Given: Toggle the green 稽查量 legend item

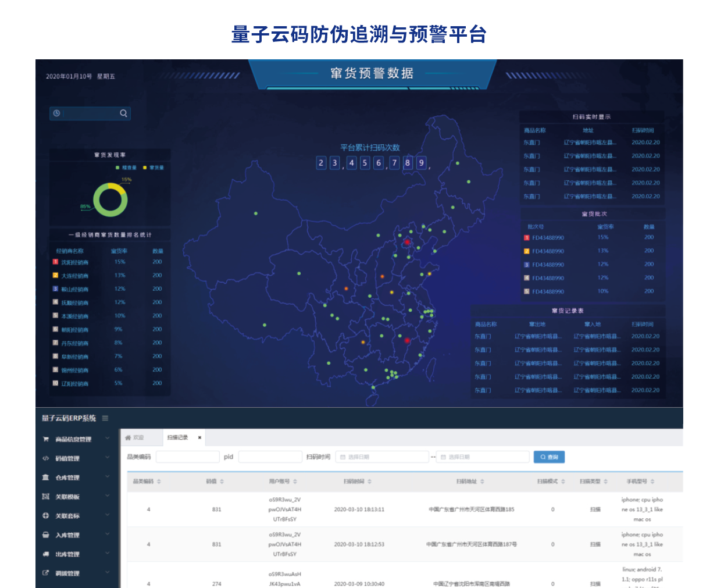Looking at the screenshot, I should pos(126,168).
